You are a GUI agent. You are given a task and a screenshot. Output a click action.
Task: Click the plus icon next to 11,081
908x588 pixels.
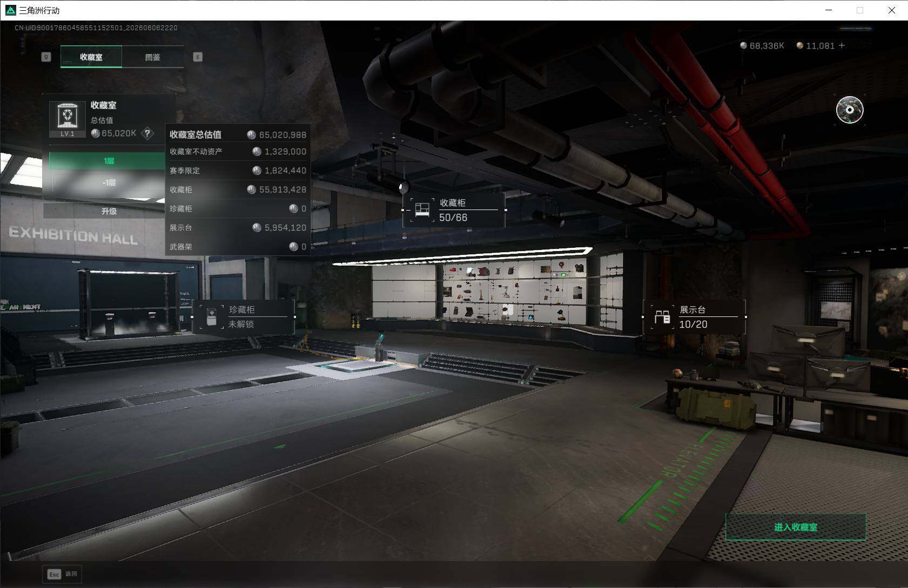(842, 46)
